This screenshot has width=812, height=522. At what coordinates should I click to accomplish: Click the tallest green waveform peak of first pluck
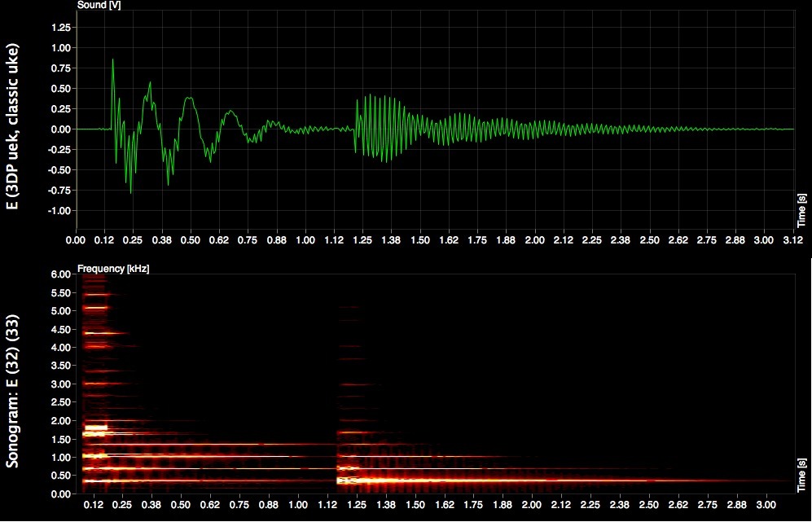(x=113, y=60)
